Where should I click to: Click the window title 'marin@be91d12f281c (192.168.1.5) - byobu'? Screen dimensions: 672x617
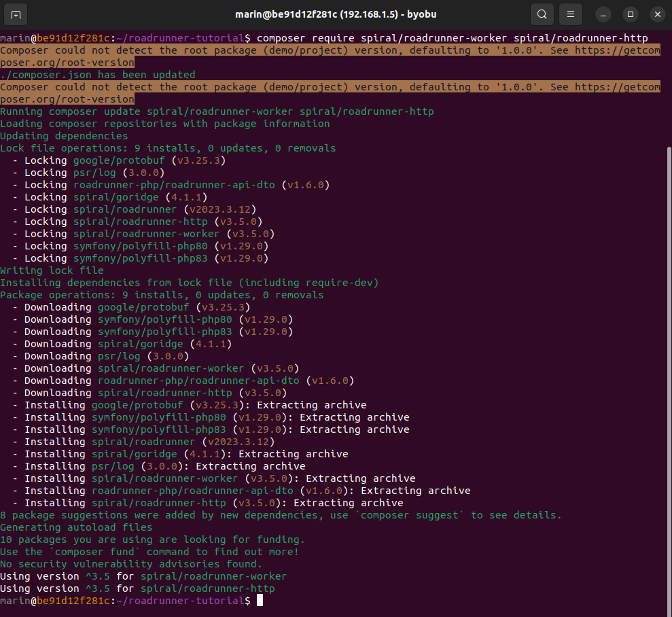click(x=336, y=14)
